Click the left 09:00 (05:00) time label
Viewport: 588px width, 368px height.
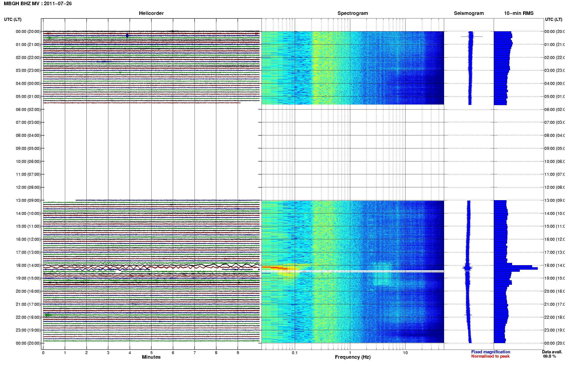click(28, 148)
